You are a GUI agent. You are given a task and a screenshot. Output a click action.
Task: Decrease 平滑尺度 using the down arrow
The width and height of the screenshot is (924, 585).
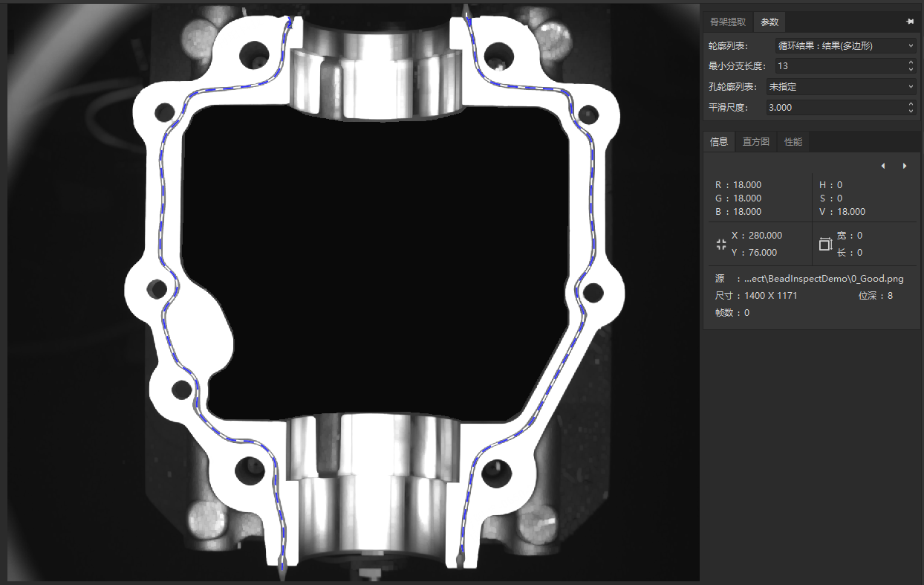[911, 111]
